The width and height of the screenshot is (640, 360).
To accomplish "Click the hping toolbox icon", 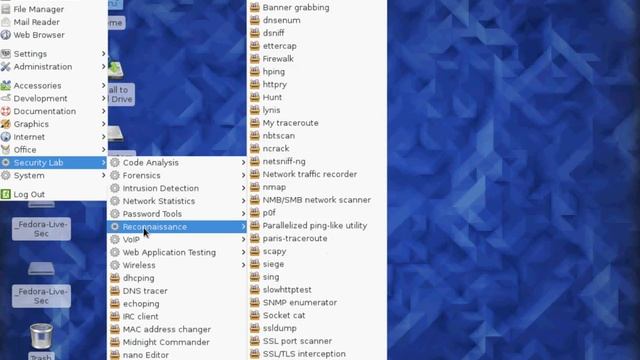I will pyautogui.click(x=255, y=71).
